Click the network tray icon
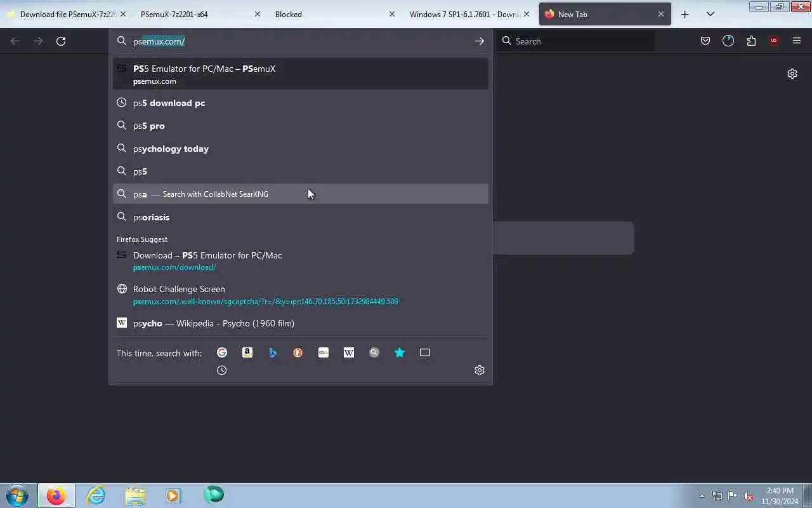Screen dimensions: 812x508 [717, 497]
